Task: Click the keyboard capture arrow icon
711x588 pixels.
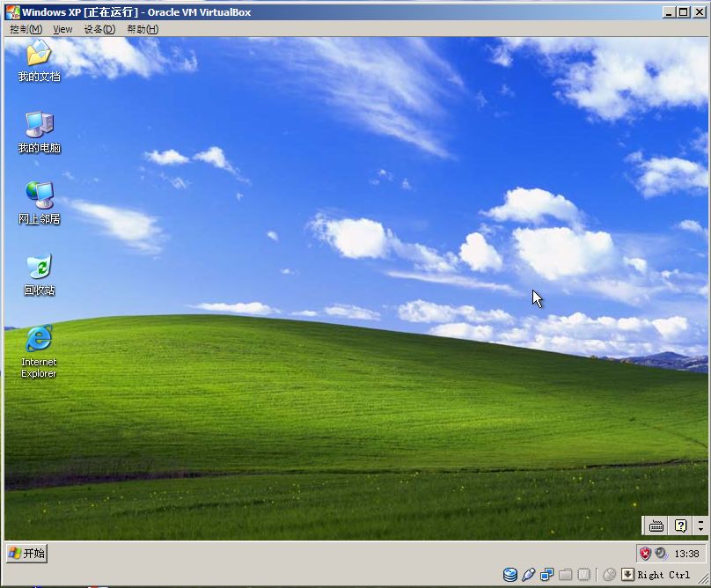Action: [627, 575]
